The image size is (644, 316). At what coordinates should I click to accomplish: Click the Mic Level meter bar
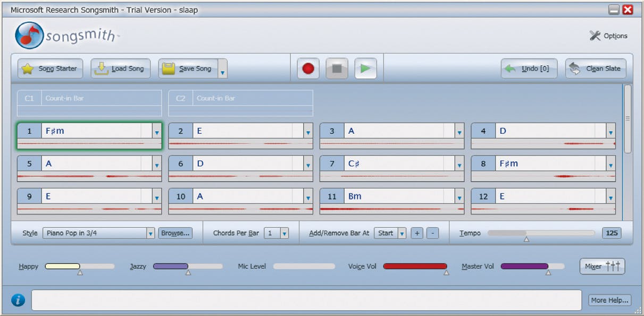304,266
